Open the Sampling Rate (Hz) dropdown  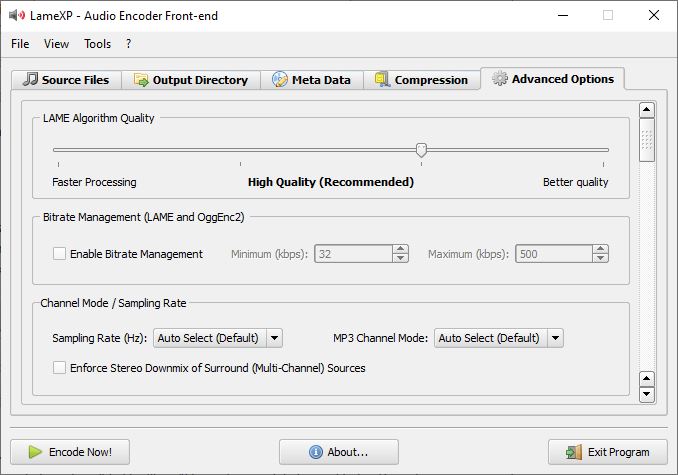[218, 338]
